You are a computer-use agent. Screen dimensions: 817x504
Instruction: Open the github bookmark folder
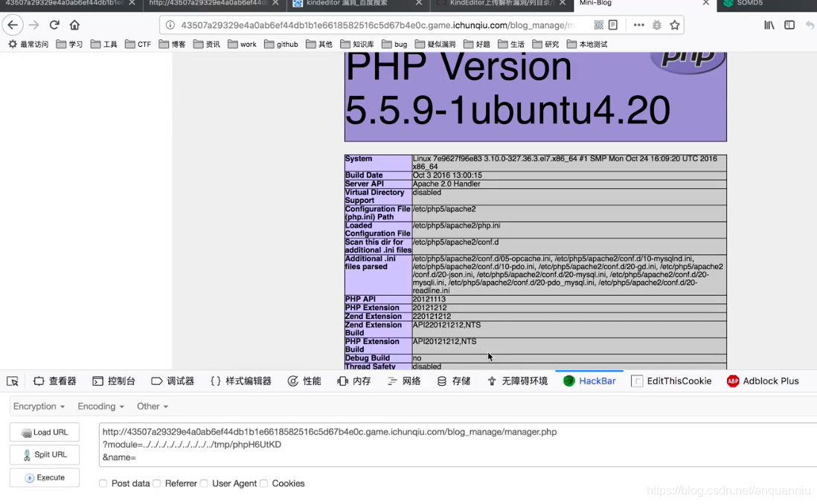[281, 45]
